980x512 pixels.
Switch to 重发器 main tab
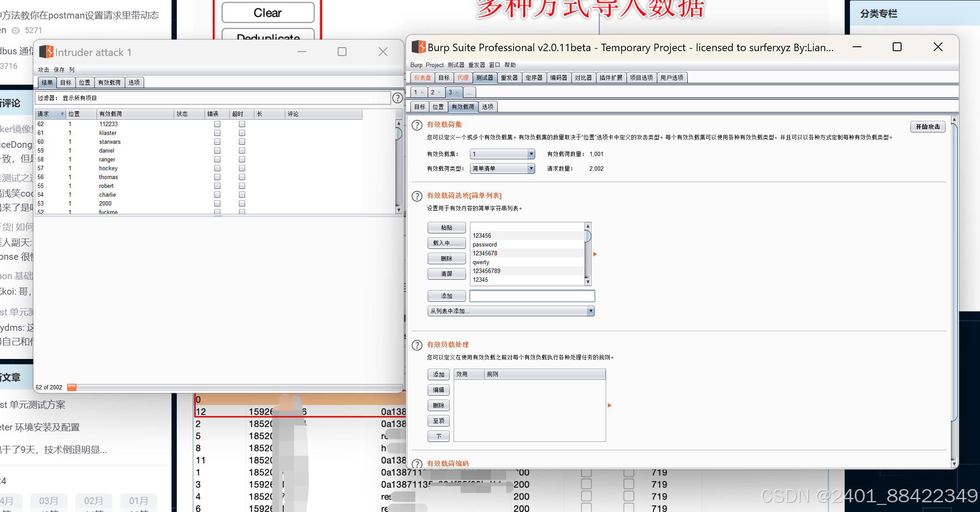[509, 78]
